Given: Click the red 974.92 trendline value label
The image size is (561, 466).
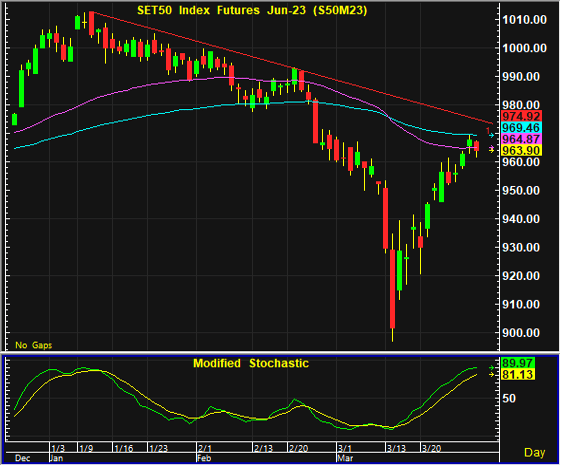Looking at the screenshot, I should click(521, 116).
